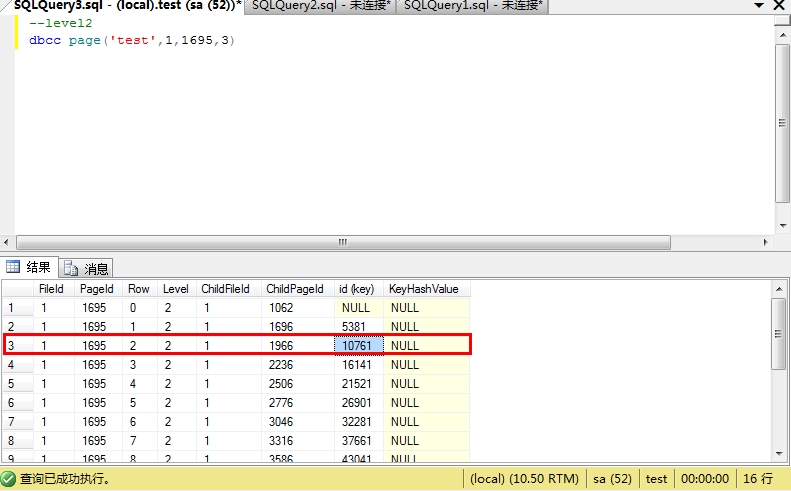Click the 16 行 row count status
Image resolution: width=791 pixels, height=491 pixels.
(758, 478)
